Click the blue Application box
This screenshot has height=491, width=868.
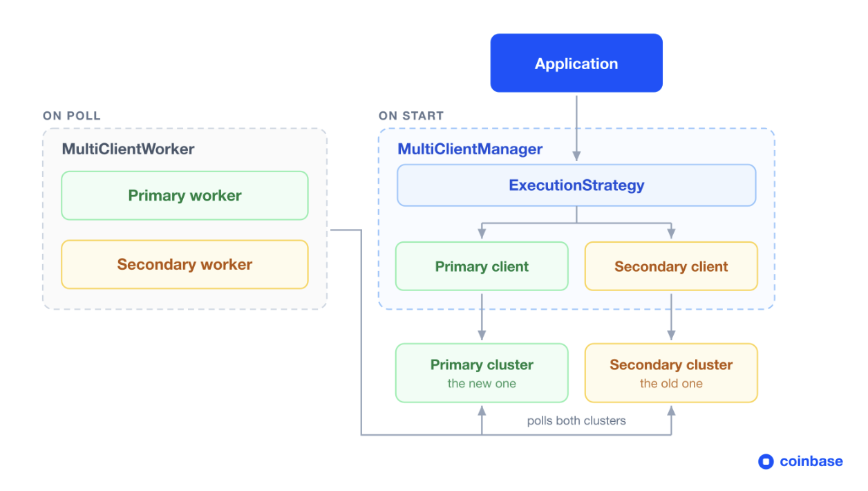click(x=576, y=63)
